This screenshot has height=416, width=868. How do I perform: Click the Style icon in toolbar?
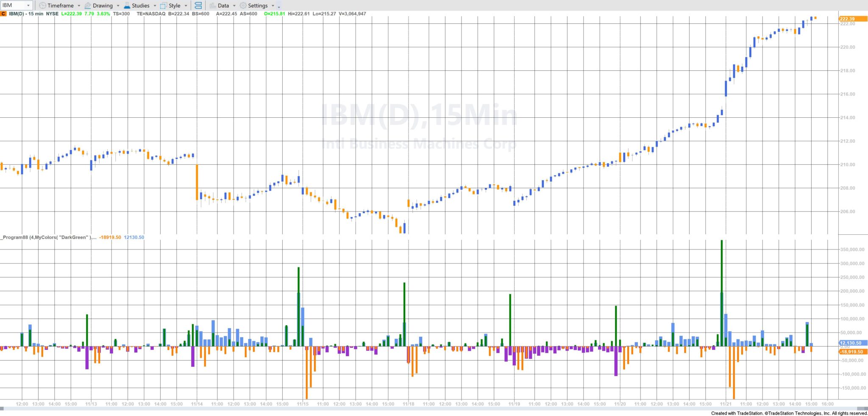[163, 6]
